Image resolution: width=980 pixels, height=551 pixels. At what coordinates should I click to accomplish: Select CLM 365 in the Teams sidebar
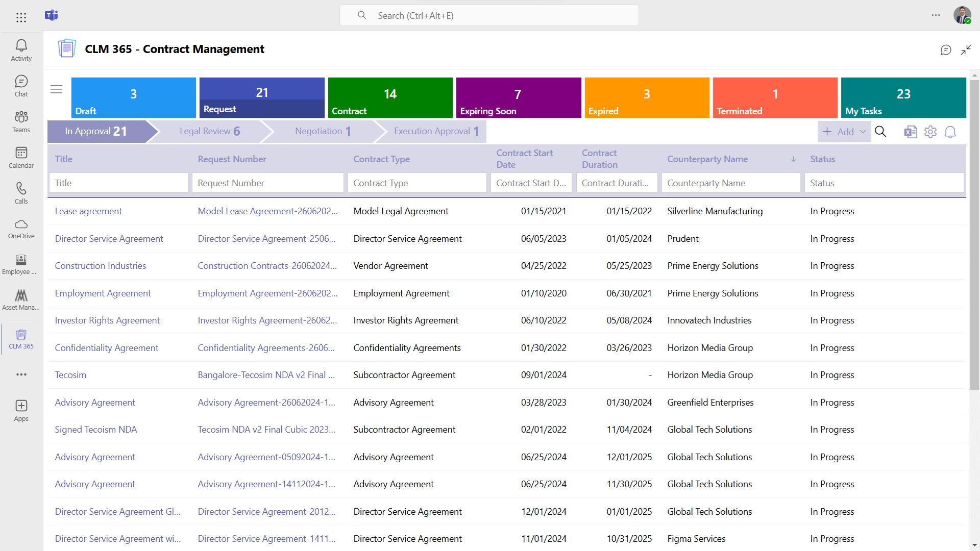(21, 338)
